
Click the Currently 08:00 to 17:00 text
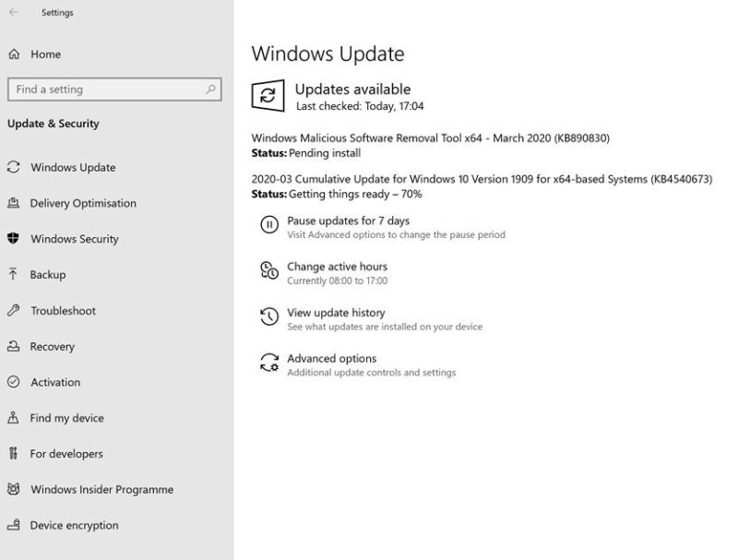[x=337, y=280]
